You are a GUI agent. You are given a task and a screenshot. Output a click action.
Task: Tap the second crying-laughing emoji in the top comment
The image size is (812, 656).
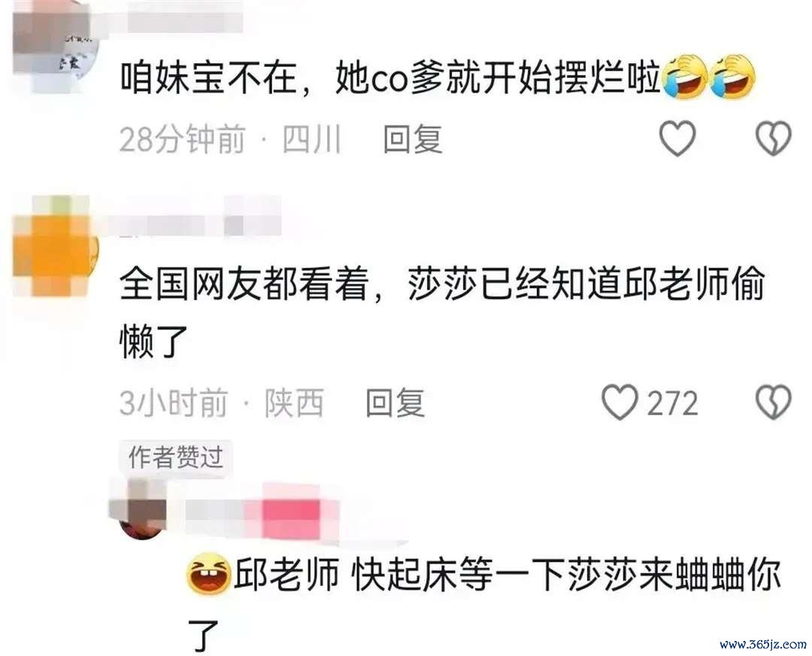[732, 77]
